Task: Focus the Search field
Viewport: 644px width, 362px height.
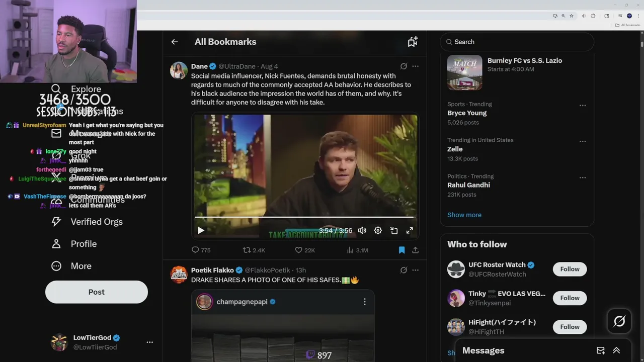Action: [517, 42]
